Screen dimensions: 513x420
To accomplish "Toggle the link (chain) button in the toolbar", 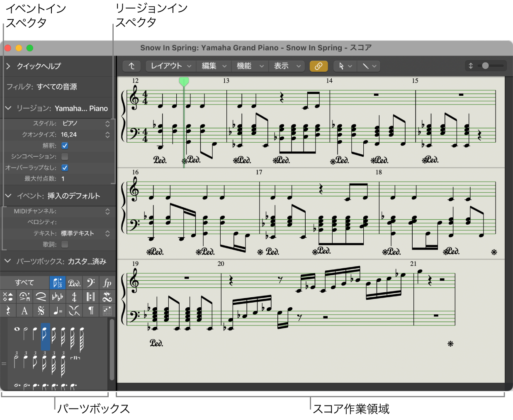I will 318,66.
